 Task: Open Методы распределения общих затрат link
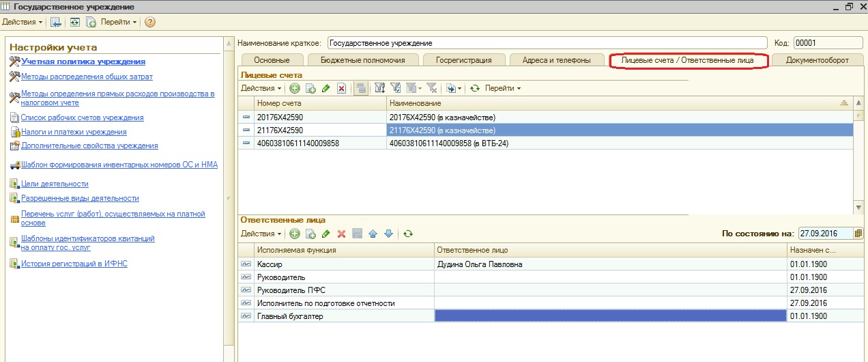pos(87,76)
